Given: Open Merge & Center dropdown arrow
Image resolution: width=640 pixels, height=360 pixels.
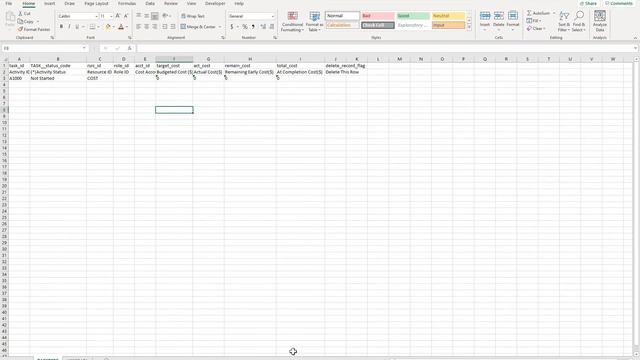Looking at the screenshot, I should tap(220, 27).
